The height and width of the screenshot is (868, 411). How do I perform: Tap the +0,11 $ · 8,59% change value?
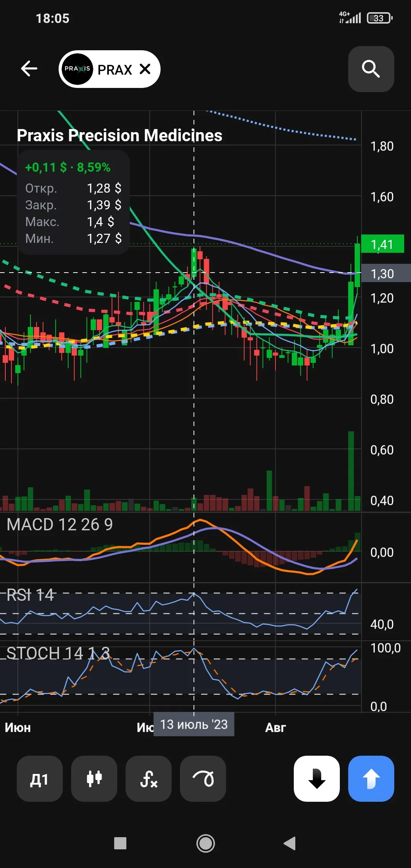[68, 167]
